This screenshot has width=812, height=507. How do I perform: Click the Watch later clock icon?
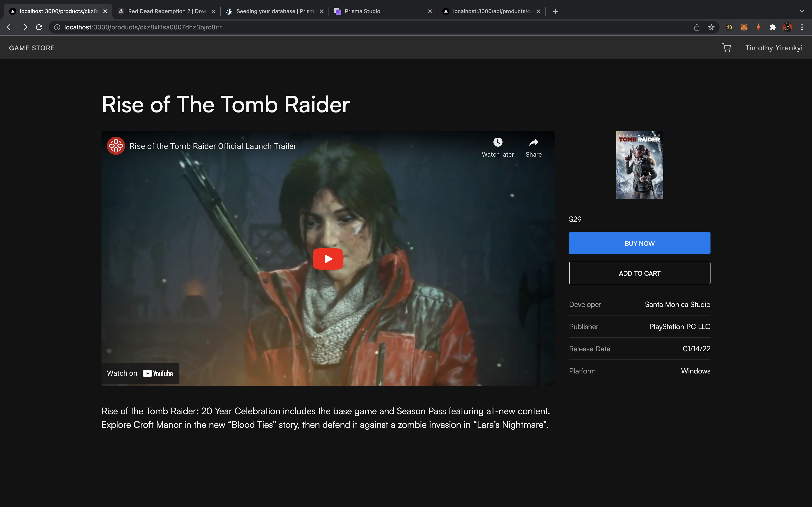[498, 142]
